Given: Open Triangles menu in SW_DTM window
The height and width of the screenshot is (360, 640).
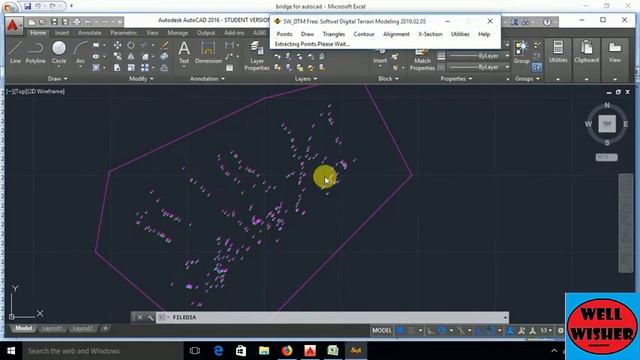Looking at the screenshot, I should (333, 34).
